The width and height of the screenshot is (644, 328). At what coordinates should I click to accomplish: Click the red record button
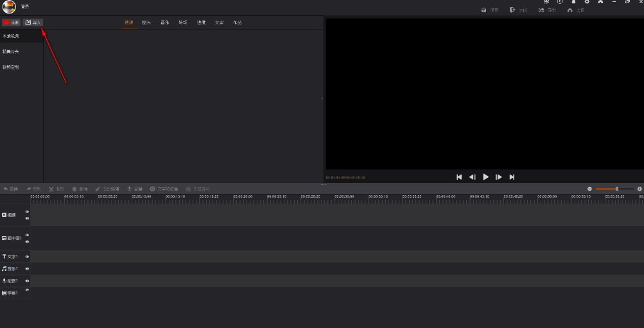11,22
